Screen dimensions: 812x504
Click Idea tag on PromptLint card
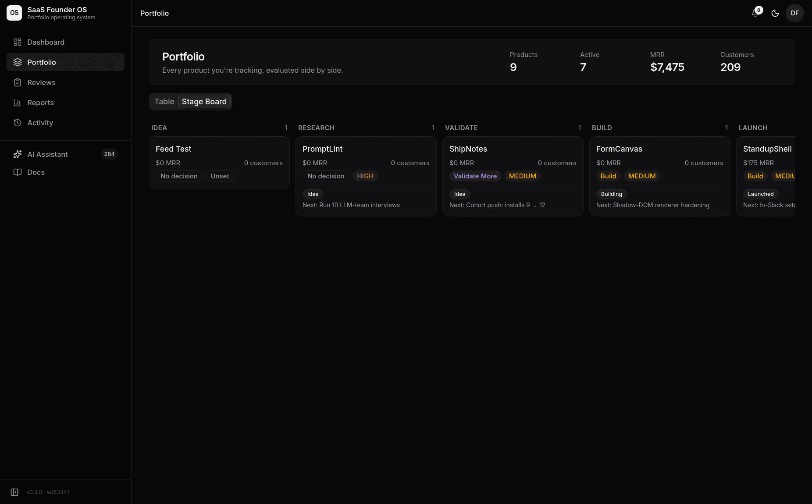(313, 194)
